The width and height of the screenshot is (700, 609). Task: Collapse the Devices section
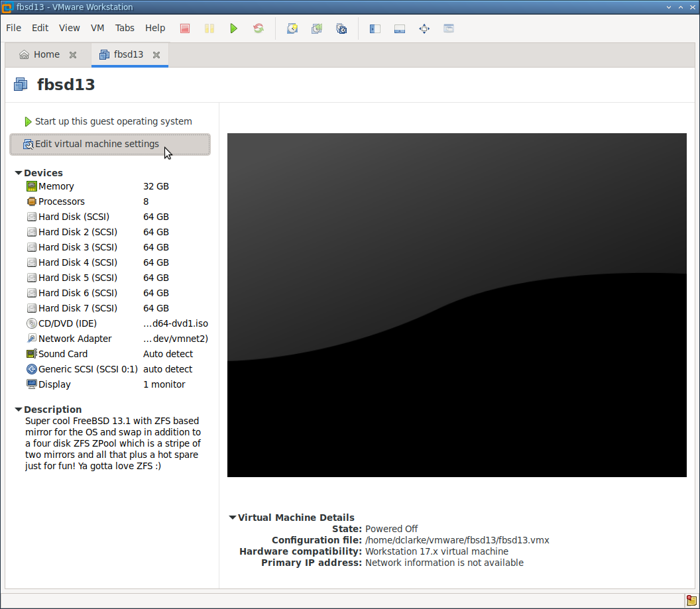click(x=19, y=173)
